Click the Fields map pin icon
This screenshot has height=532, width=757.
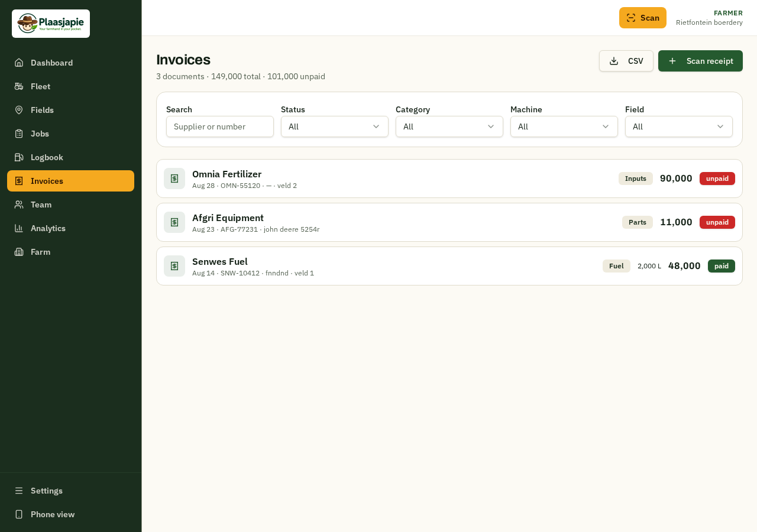19,110
